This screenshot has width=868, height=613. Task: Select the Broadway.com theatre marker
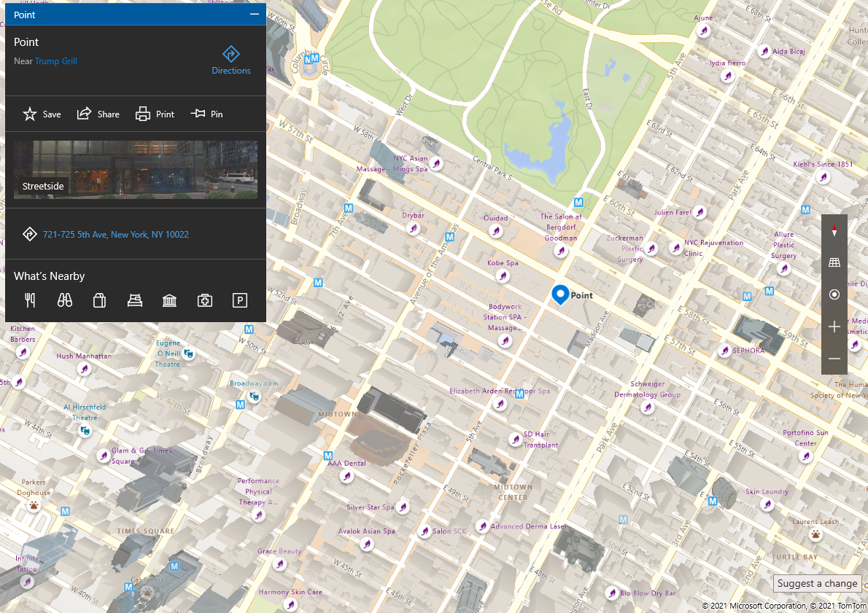pos(254,396)
